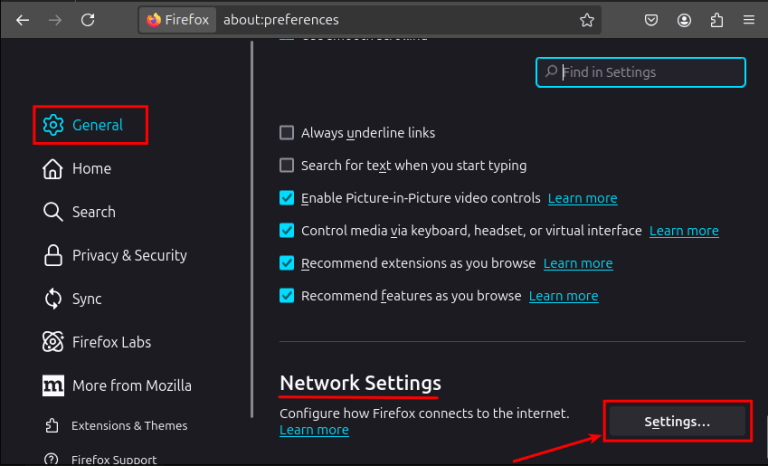Click the Search magnifier icon in sidebar
Viewport: 768px width, 466px height.
tap(52, 212)
